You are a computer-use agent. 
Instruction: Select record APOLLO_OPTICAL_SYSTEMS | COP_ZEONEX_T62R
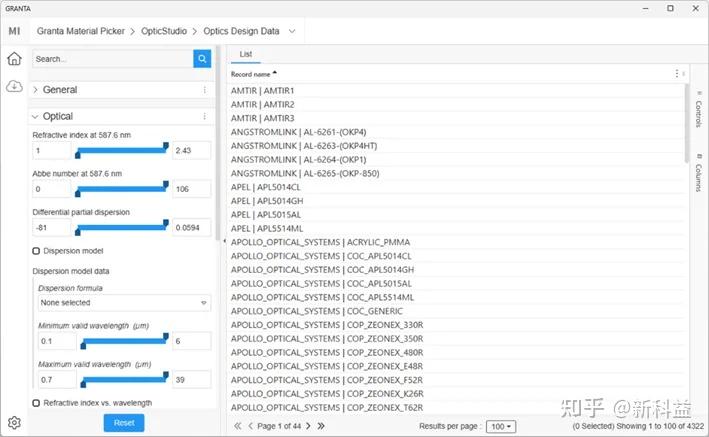click(327, 408)
